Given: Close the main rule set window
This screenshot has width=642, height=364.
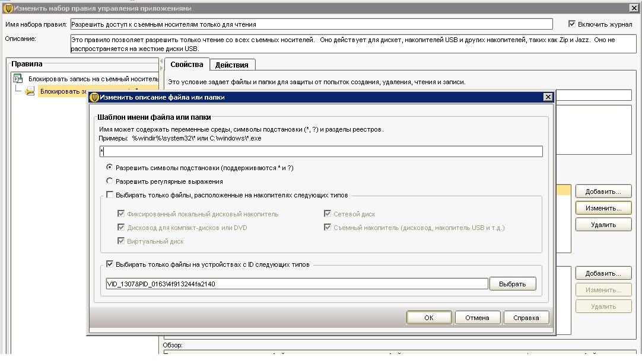Looking at the screenshot, I should pos(634,8).
